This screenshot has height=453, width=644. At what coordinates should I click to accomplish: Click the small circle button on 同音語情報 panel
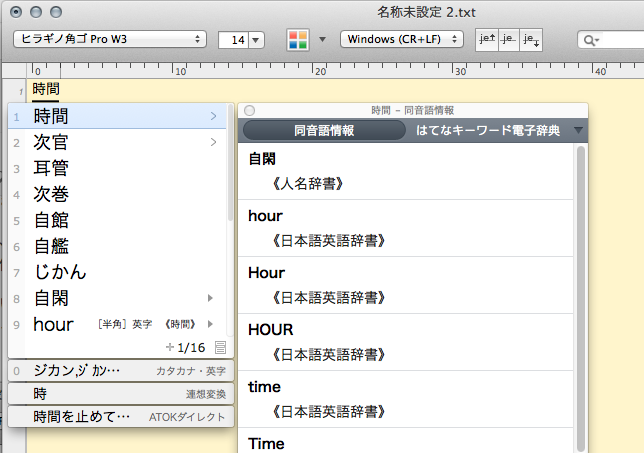tap(250, 111)
